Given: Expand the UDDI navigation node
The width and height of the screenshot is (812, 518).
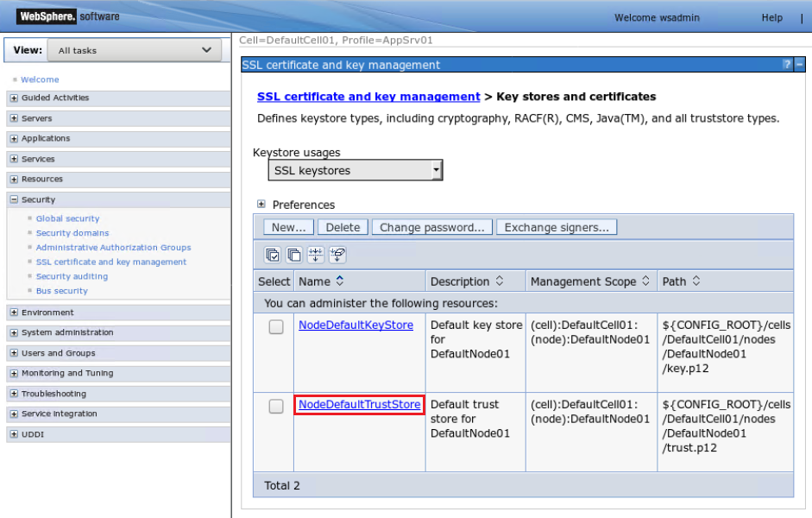Looking at the screenshot, I should [x=14, y=434].
